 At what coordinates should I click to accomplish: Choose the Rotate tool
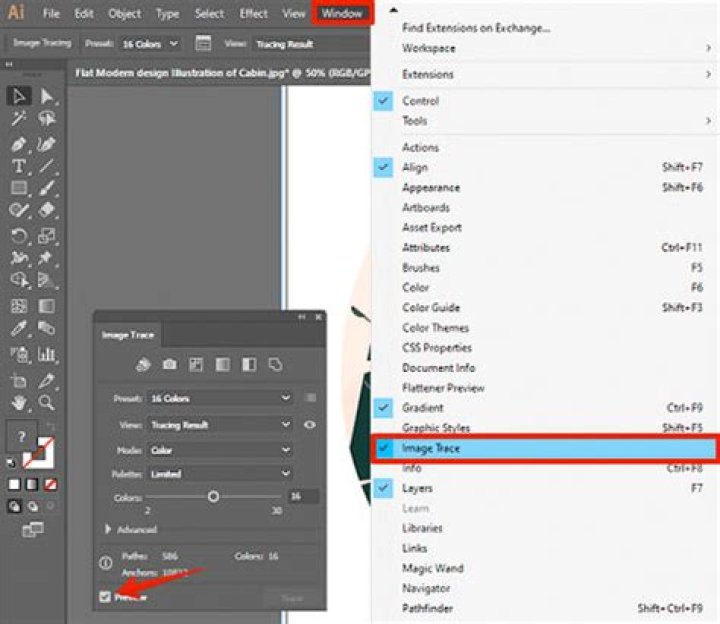(x=19, y=236)
